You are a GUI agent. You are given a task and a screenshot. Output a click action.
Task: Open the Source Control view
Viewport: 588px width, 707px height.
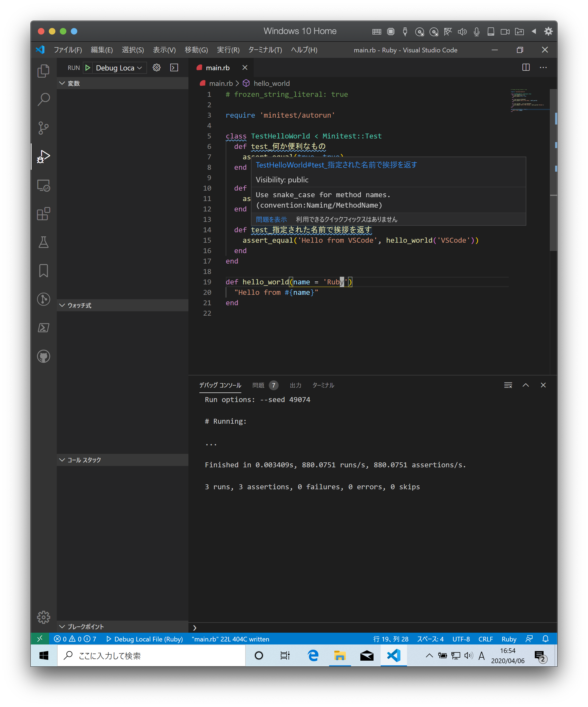coord(43,128)
